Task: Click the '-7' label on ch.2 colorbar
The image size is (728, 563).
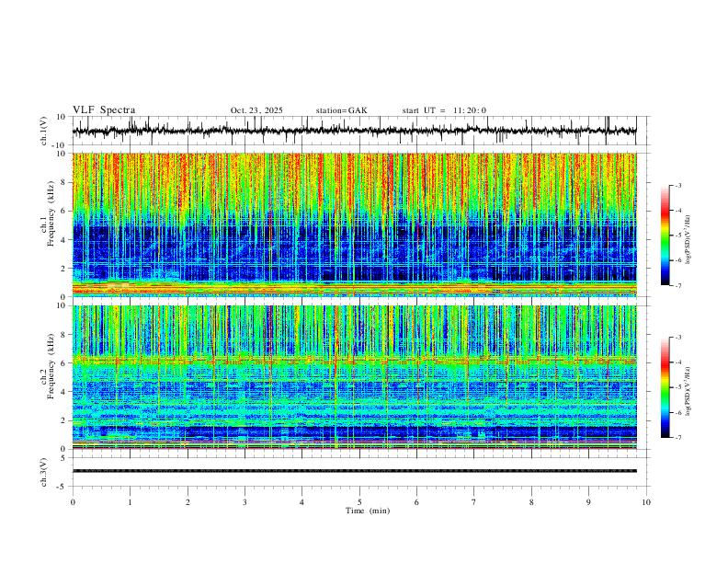Action: [677, 437]
